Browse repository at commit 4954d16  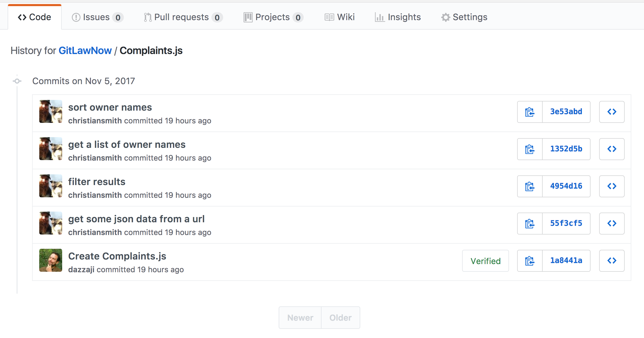tap(612, 186)
